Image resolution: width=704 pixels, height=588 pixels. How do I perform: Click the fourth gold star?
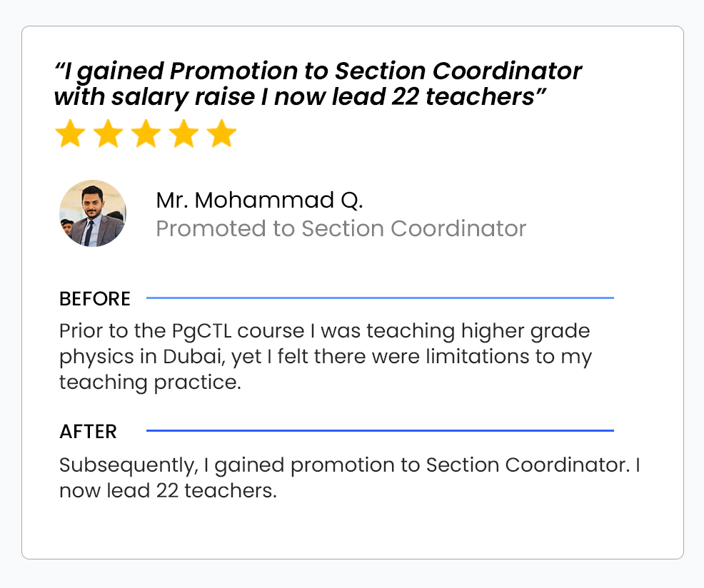click(x=183, y=134)
